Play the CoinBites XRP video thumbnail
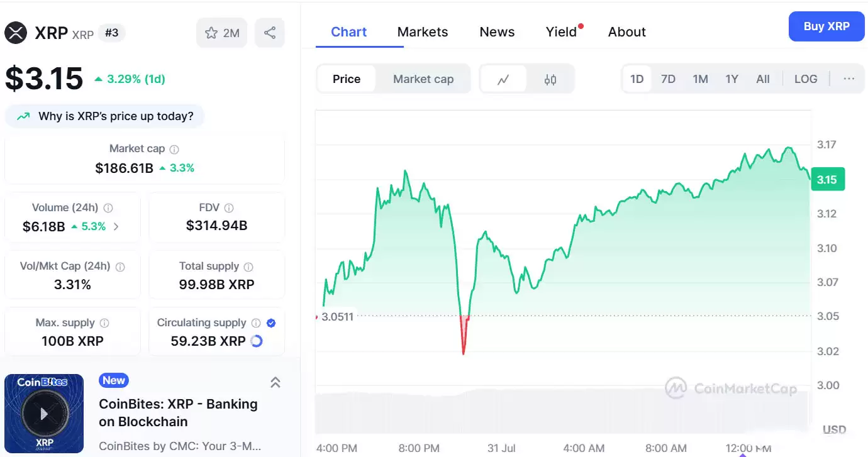This screenshot has width=868, height=457. pyautogui.click(x=43, y=414)
